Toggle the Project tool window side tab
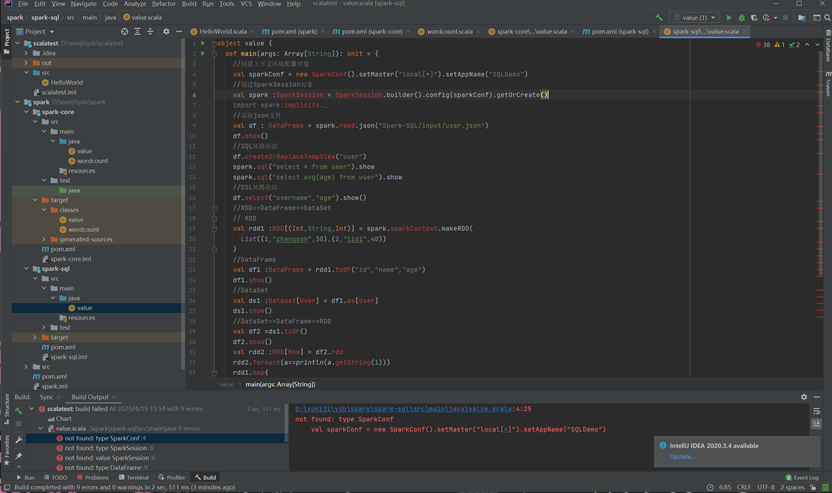 [x=6, y=41]
